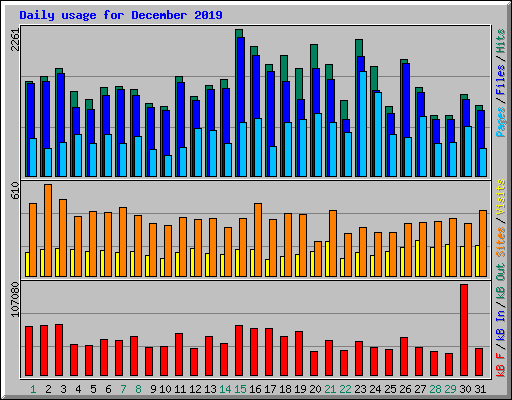The image size is (512, 400).
Task: Click day label 7 on x-axis
Action: point(123,389)
